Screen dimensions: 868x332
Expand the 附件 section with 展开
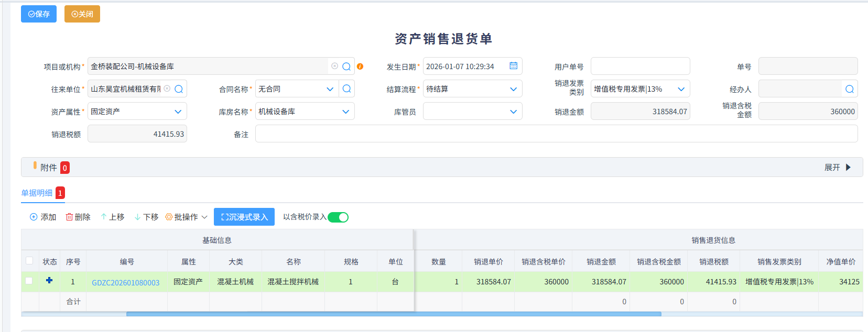pyautogui.click(x=837, y=168)
